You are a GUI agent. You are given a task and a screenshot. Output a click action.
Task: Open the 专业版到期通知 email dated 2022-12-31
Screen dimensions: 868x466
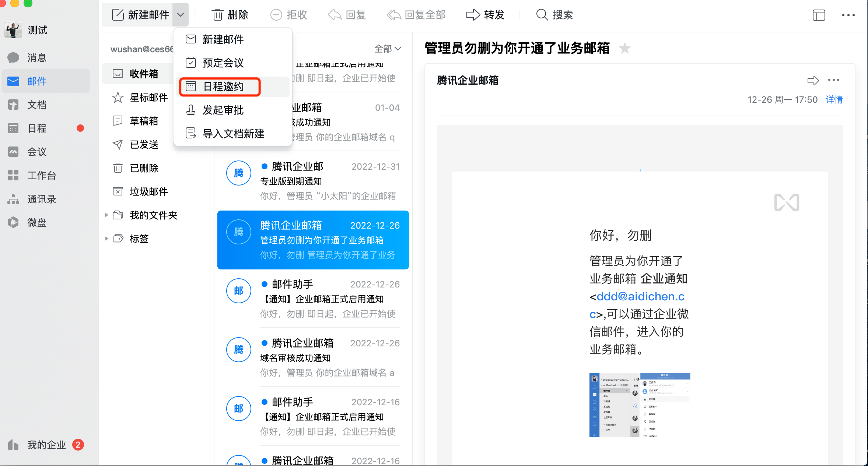pos(313,181)
